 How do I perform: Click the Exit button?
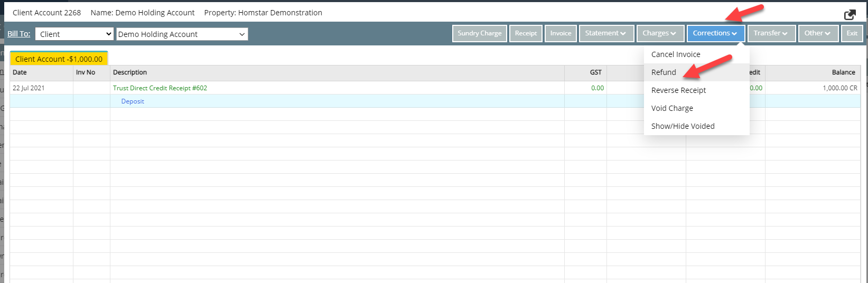(852, 33)
